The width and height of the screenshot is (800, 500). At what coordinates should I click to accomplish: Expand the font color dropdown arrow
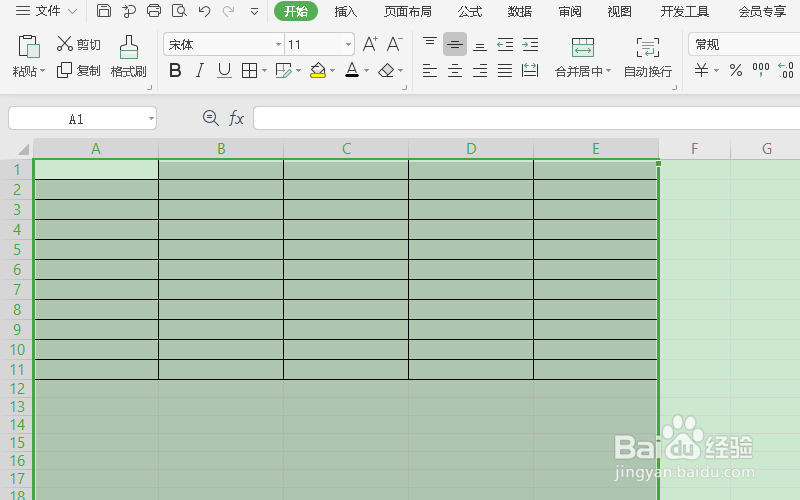click(366, 70)
